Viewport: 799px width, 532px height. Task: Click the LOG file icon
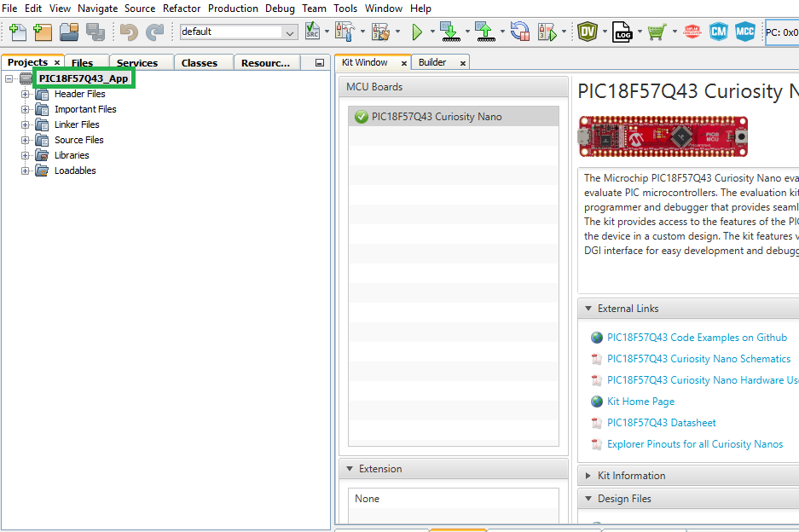(622, 32)
